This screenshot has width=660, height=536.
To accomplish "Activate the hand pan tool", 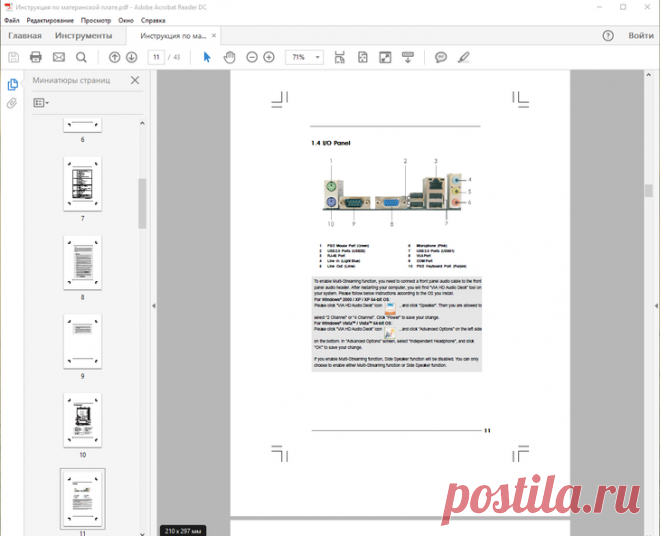I will point(228,57).
